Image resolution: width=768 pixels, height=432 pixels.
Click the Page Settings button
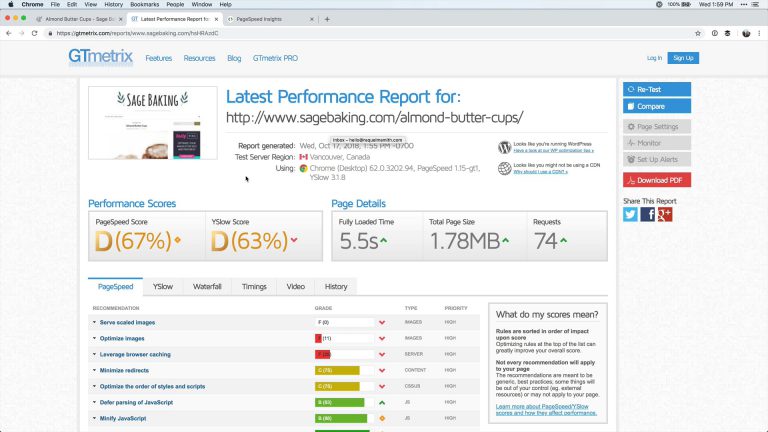(657, 126)
